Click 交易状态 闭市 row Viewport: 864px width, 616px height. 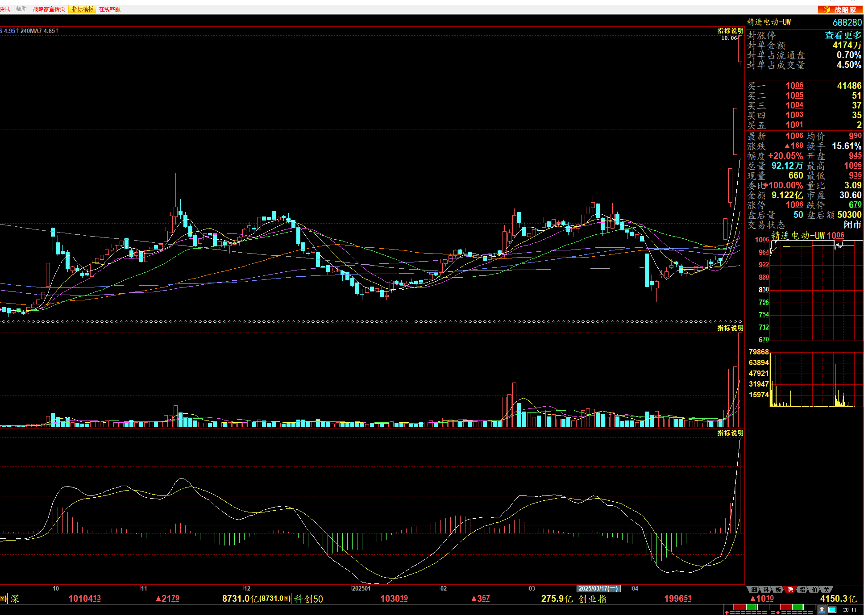click(804, 225)
